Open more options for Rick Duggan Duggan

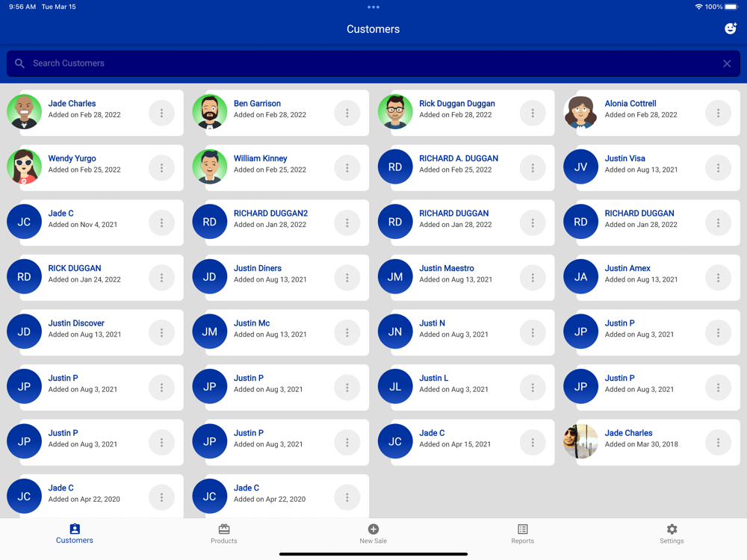(533, 113)
